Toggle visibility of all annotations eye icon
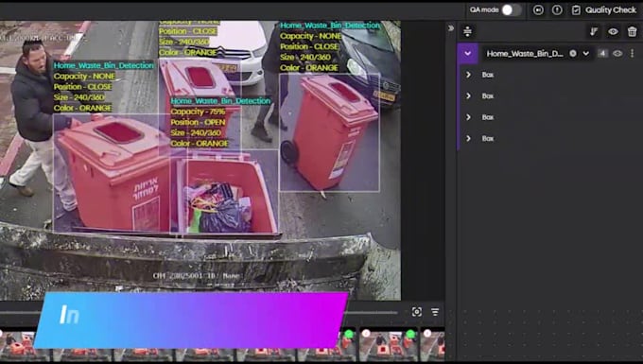The width and height of the screenshot is (643, 364). [613, 31]
